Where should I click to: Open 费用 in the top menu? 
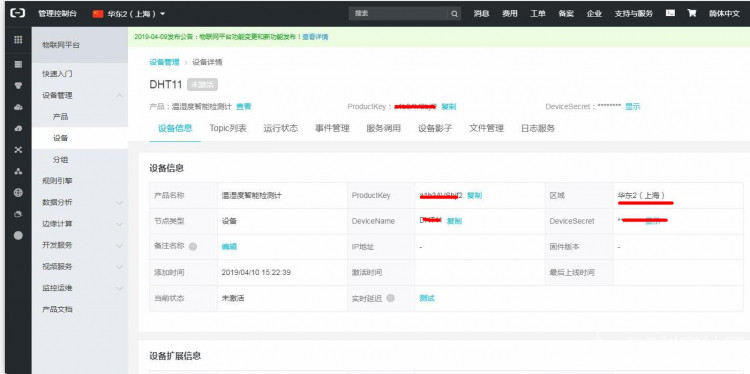[509, 14]
